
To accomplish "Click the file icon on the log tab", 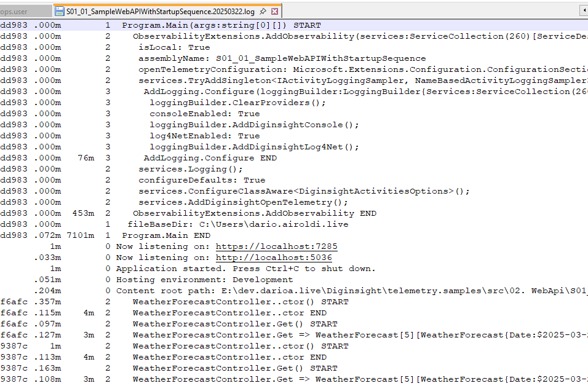I will [60, 11].
